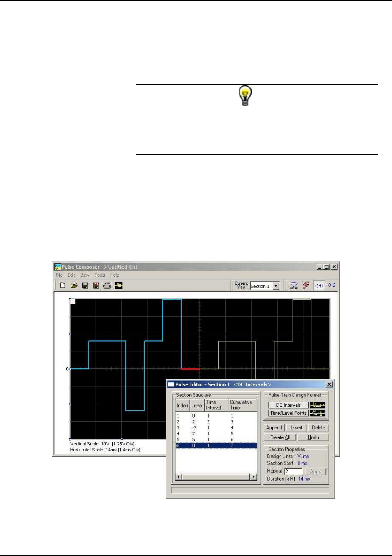Open the File menu
The height and width of the screenshot is (556, 392).
pyautogui.click(x=59, y=275)
